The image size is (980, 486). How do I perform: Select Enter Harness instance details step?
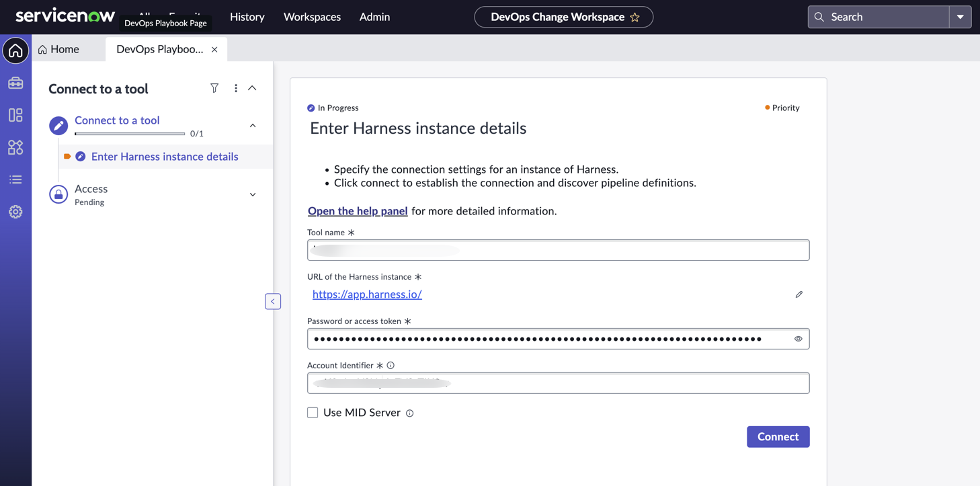(x=165, y=157)
